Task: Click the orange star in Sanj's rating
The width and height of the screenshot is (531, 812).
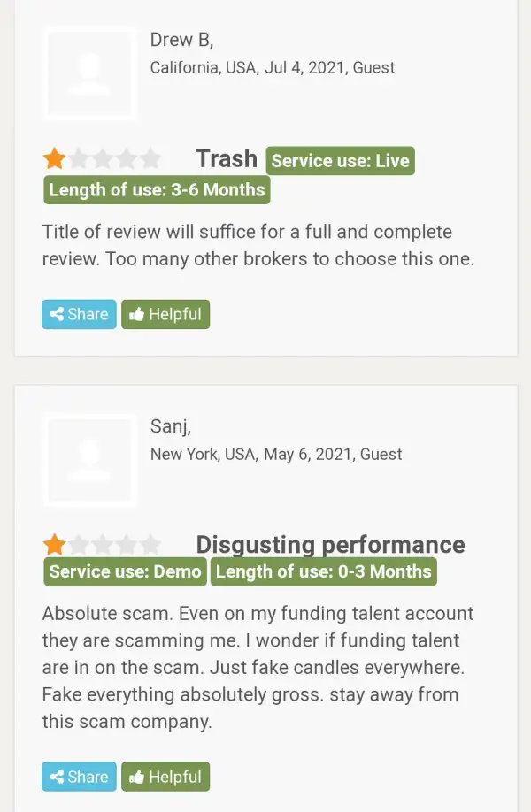Action: pos(55,544)
